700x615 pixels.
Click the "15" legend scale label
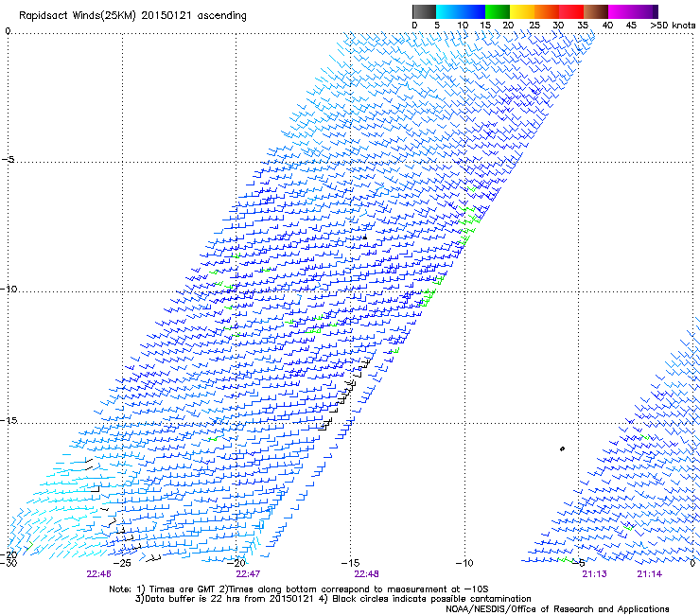pyautogui.click(x=485, y=25)
